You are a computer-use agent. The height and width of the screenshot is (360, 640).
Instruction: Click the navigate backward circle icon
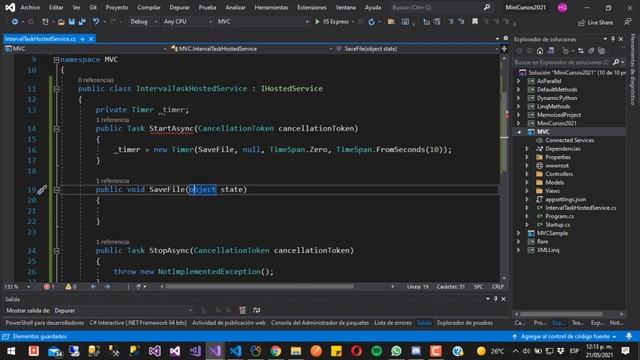tap(15, 22)
